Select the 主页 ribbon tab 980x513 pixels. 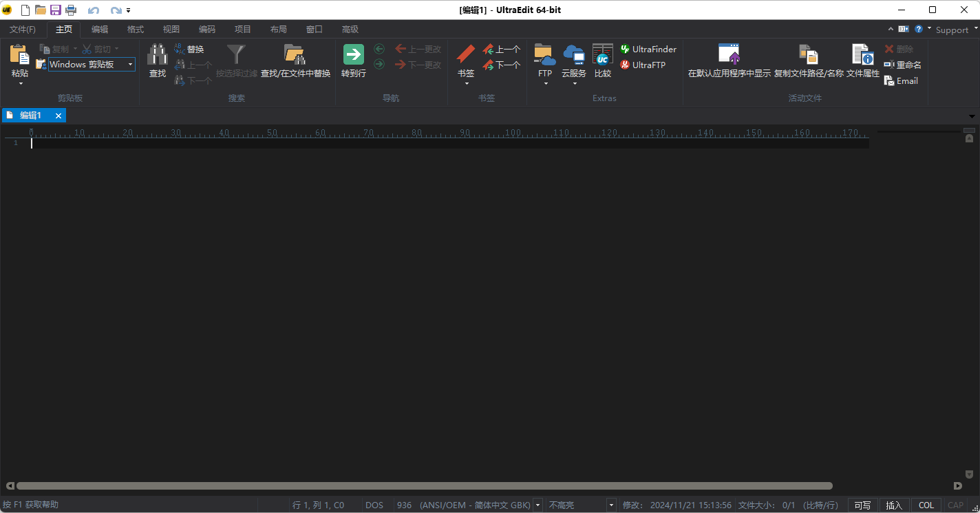(x=64, y=30)
